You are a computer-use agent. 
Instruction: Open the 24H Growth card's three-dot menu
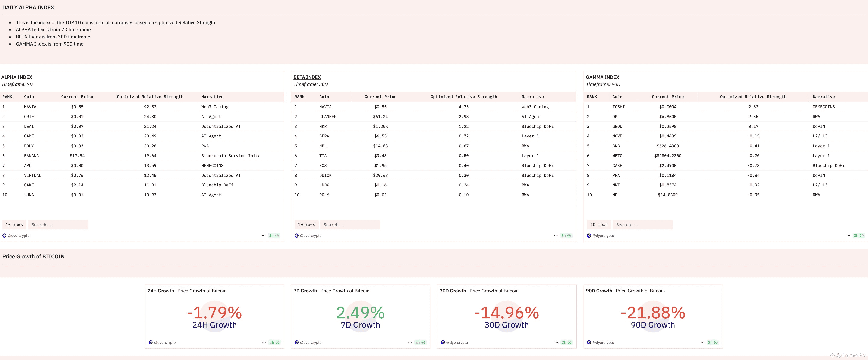click(x=264, y=342)
